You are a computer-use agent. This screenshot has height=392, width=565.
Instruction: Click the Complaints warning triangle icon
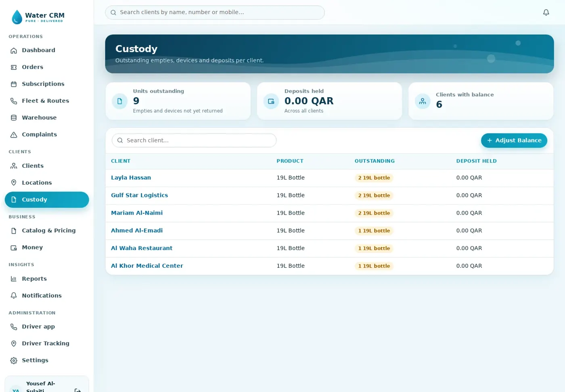14,135
